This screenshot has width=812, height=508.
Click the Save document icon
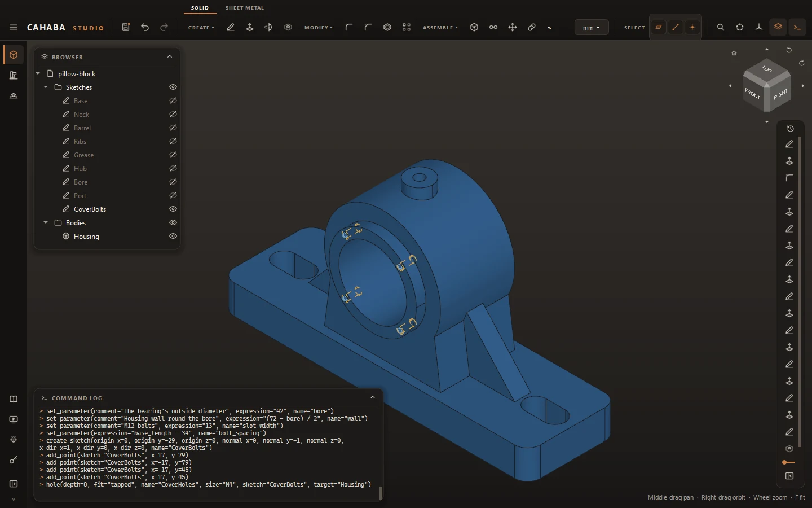point(126,27)
